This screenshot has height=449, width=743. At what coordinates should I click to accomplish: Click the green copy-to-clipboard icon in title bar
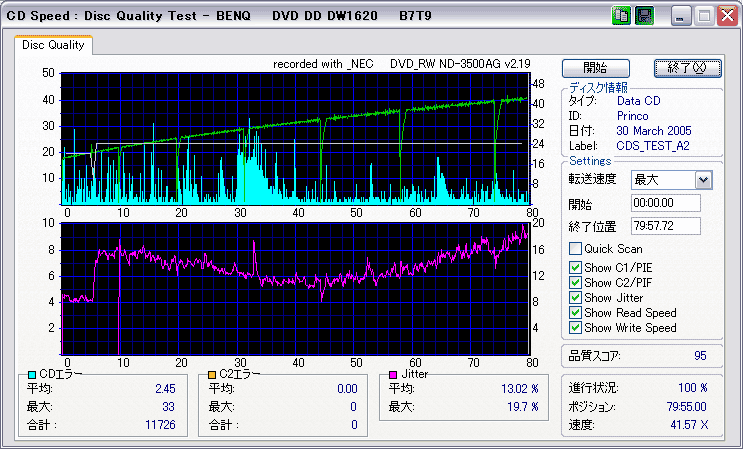621,16
